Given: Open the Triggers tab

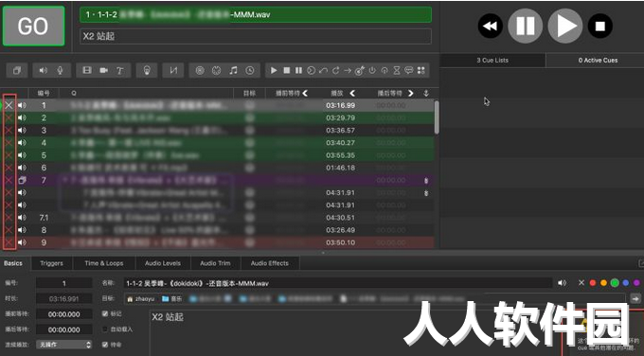Looking at the screenshot, I should click(x=52, y=263).
